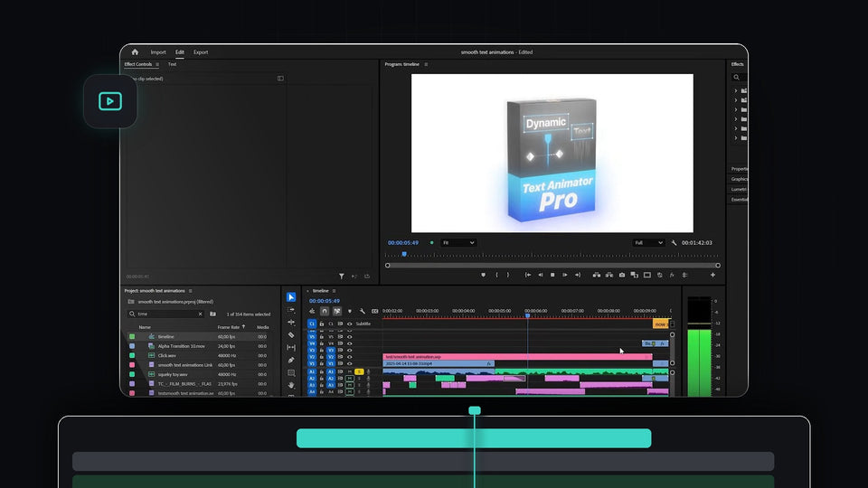
Task: Go to the Home screen icon
Action: (x=135, y=52)
